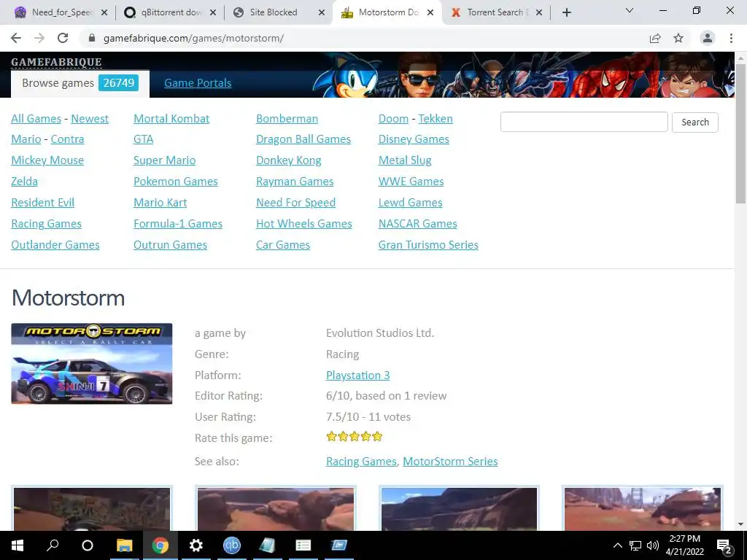Viewport: 747px width, 560px height.
Task: Open Settings gear in the taskbar
Action: point(196,545)
